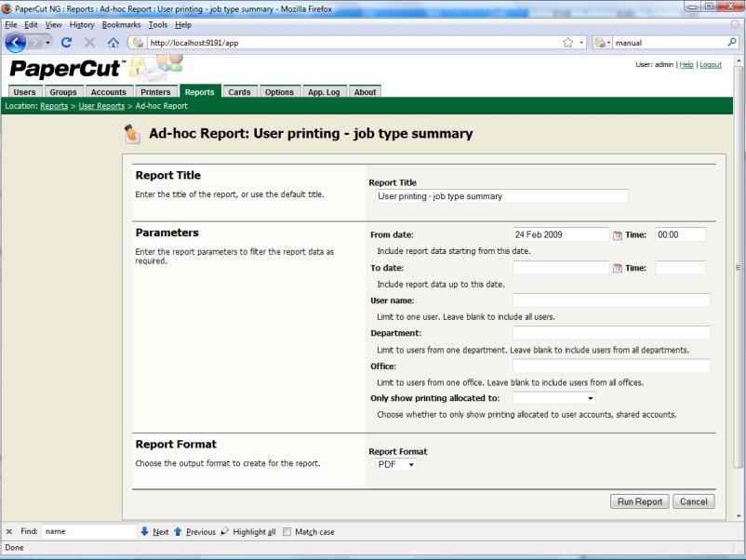Open the back/forward history dropdown arrow
746x560 pixels.
click(47, 43)
